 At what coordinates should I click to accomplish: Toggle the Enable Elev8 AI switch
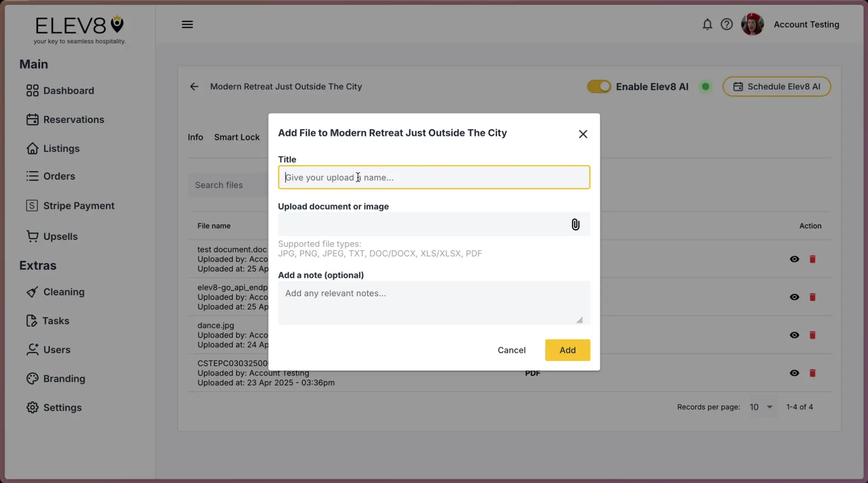(598, 86)
